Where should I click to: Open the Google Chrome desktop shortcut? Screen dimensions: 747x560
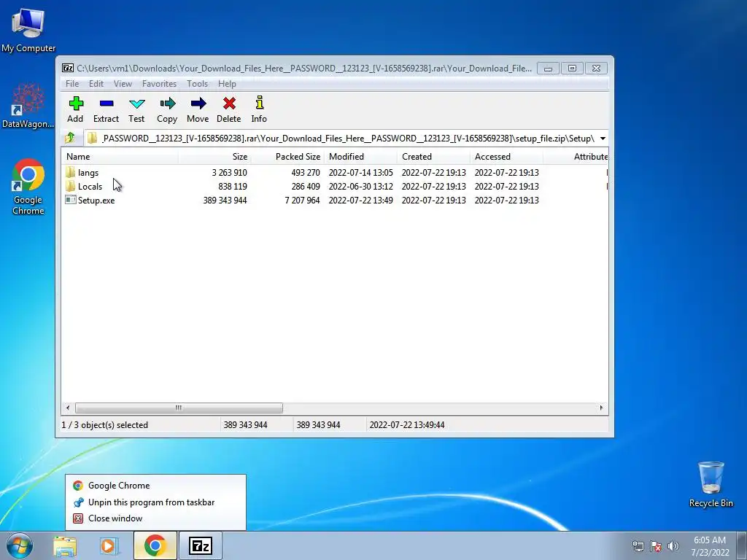tap(28, 187)
